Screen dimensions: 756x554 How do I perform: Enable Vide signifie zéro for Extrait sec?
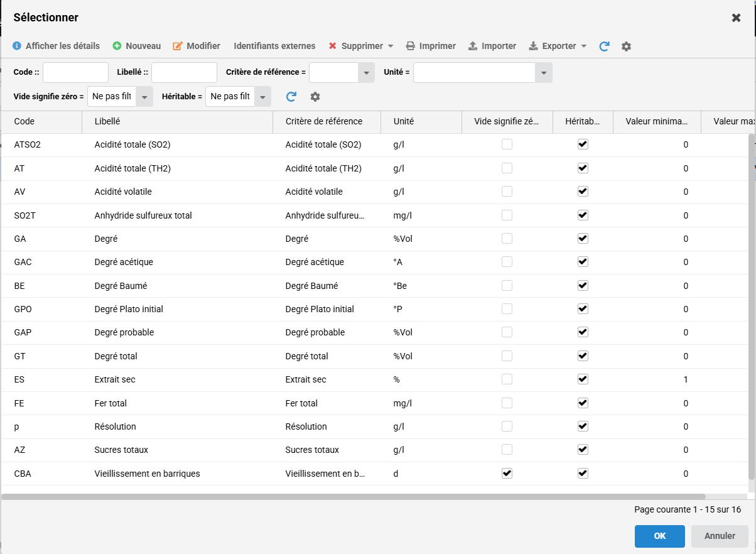click(x=507, y=379)
